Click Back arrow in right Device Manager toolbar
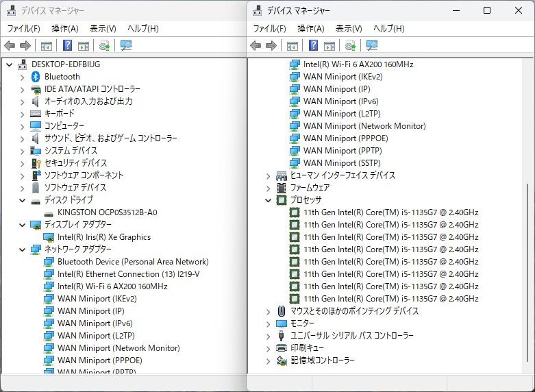Viewport: 535px width, 392px height. 256,45
